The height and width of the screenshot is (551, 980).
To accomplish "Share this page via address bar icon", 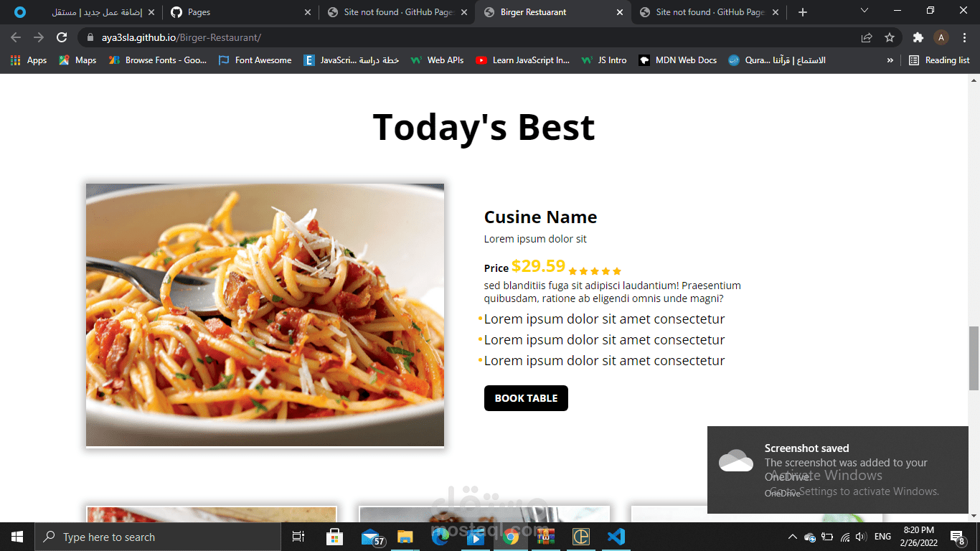I will (x=867, y=37).
